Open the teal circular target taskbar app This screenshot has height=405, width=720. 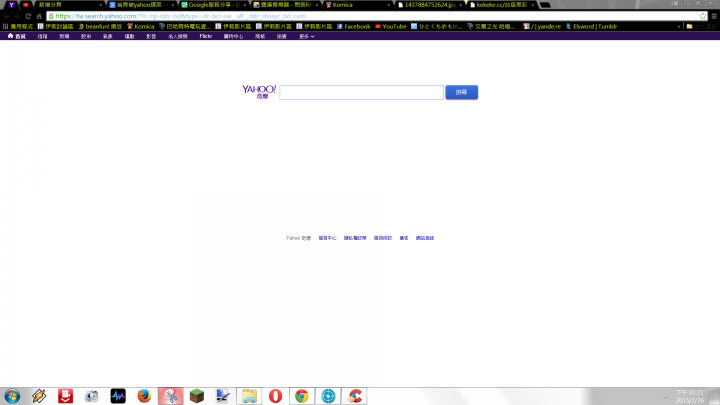click(328, 396)
